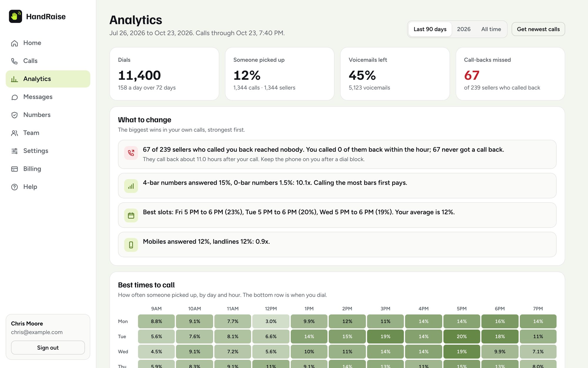Click the Help question mark icon

(14, 187)
